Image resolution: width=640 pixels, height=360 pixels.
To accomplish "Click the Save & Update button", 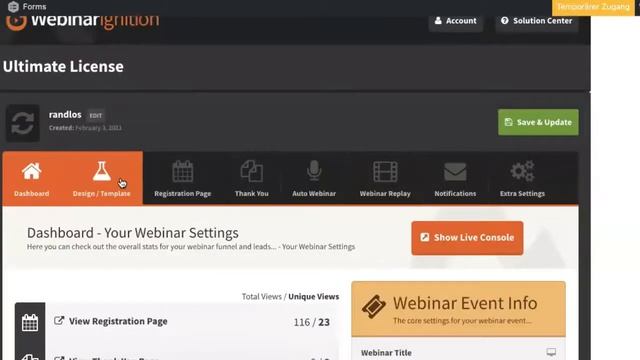I will [x=538, y=122].
